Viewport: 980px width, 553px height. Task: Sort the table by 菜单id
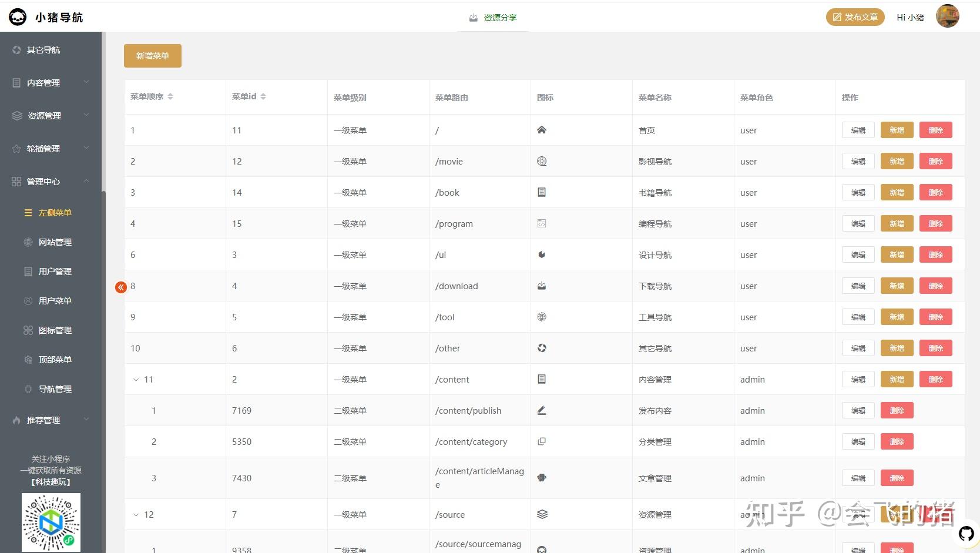(264, 96)
